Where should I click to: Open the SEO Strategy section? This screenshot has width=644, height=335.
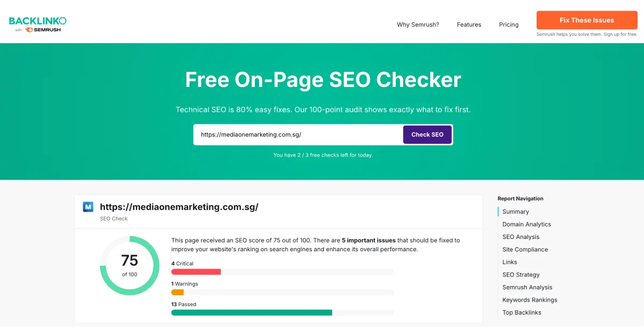(x=521, y=274)
